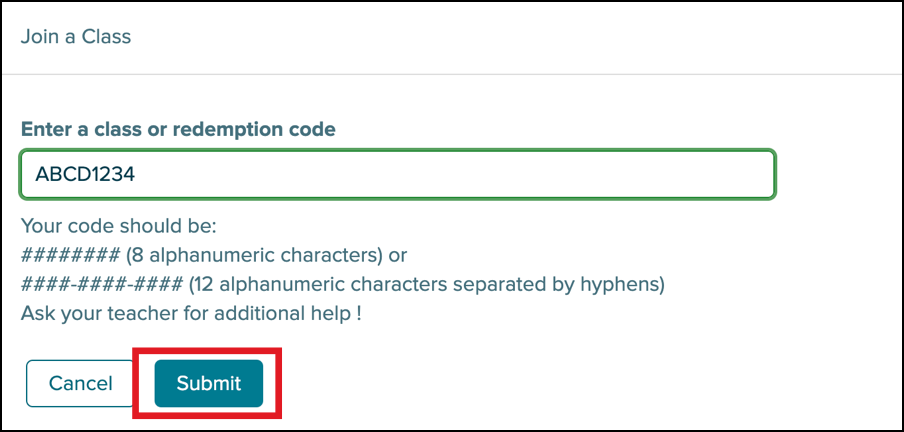
Task: Click blank header area right of 'Join a Class'
Action: (500, 37)
